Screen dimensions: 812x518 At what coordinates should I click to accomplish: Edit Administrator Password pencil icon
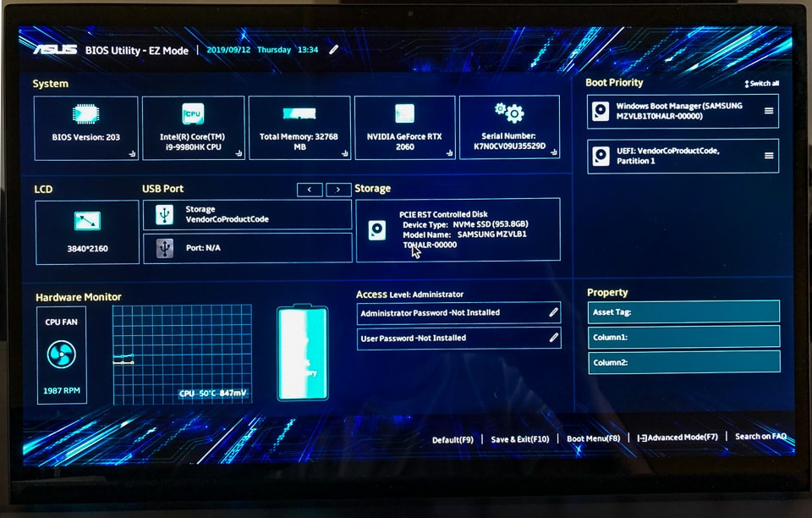[x=553, y=312]
